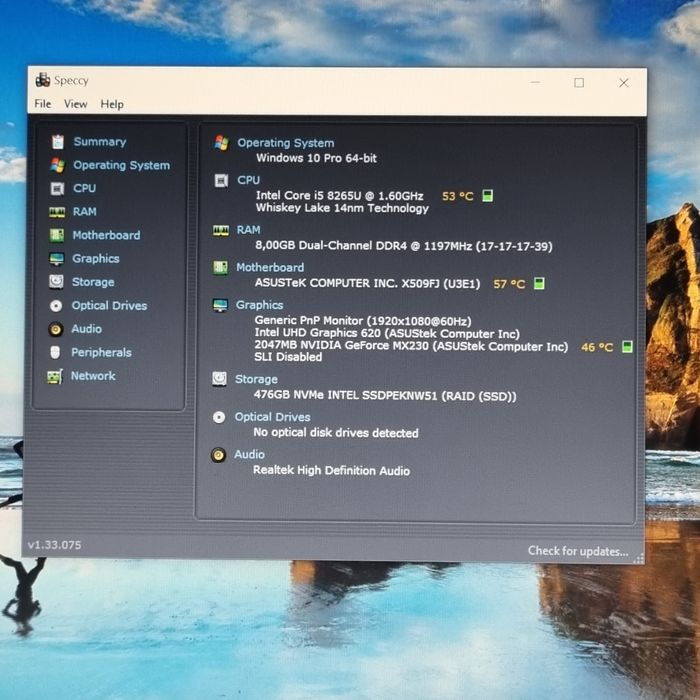Click ASUSTeK COMPUTER INC. X509FJ text
This screenshot has height=700, width=700.
[x=367, y=283]
